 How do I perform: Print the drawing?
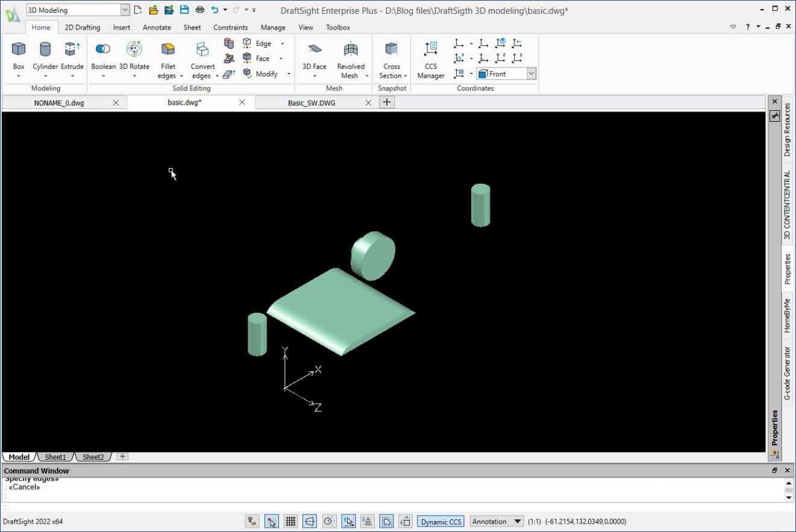[x=199, y=10]
